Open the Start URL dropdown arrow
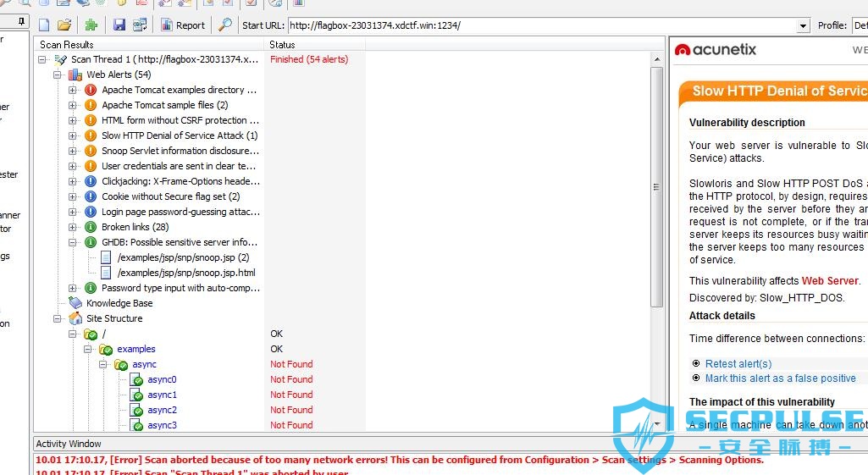This screenshot has height=475, width=868. pyautogui.click(x=804, y=25)
